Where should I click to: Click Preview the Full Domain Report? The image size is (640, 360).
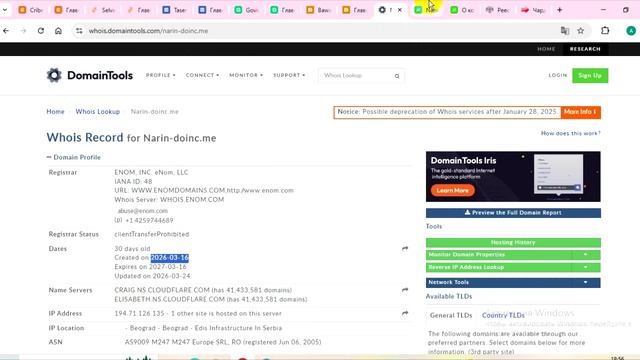click(513, 213)
